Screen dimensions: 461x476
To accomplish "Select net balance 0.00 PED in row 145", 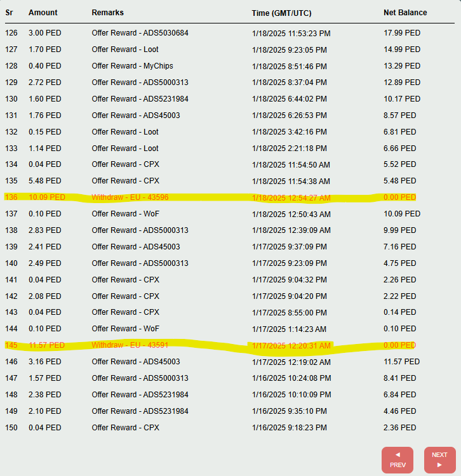I will click(x=399, y=345).
